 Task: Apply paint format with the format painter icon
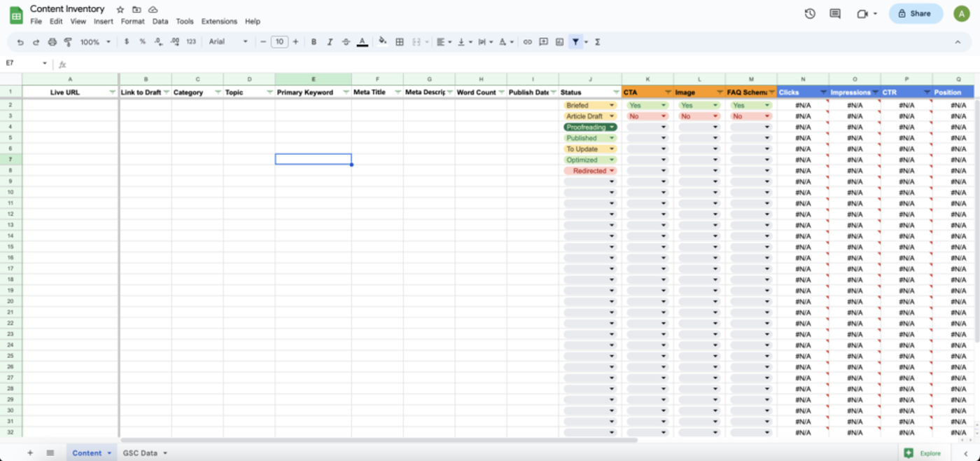68,41
